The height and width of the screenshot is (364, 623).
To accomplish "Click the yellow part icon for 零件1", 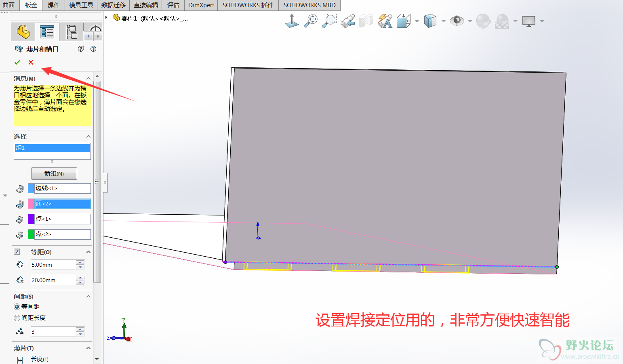I will tap(116, 18).
